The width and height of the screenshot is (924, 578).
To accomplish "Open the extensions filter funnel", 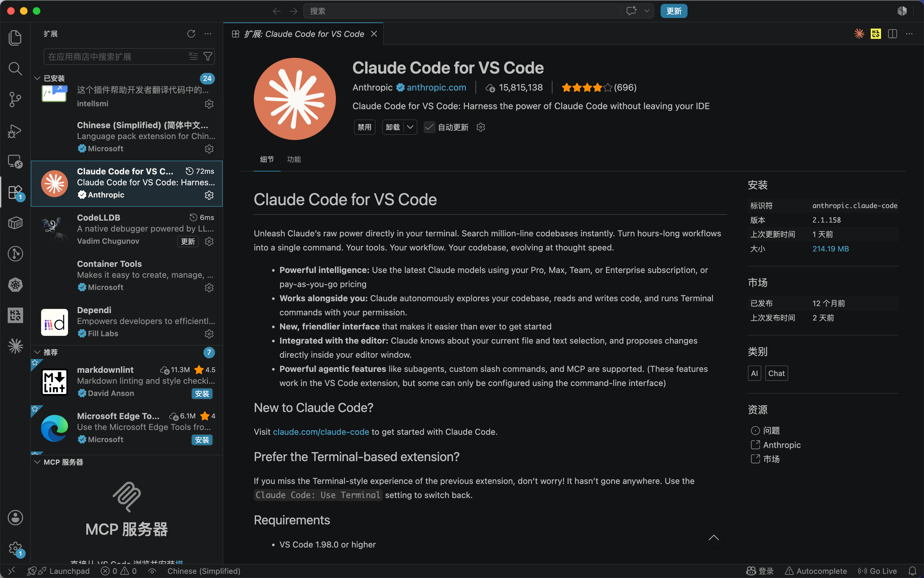I will click(208, 56).
